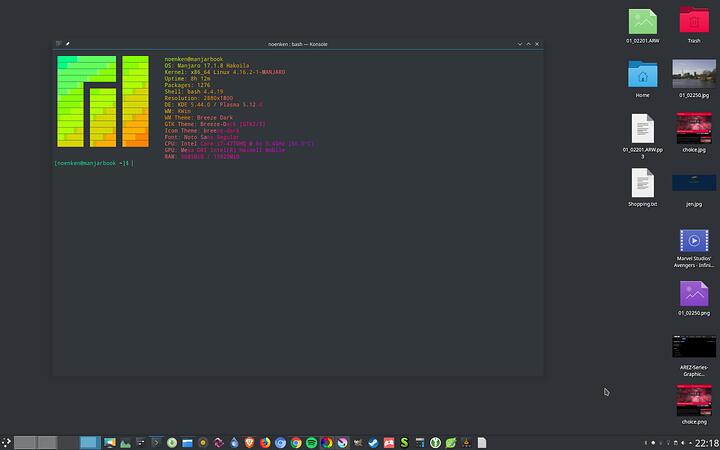Open the green S application icon in taskbar
The image size is (720, 450).
tap(404, 443)
